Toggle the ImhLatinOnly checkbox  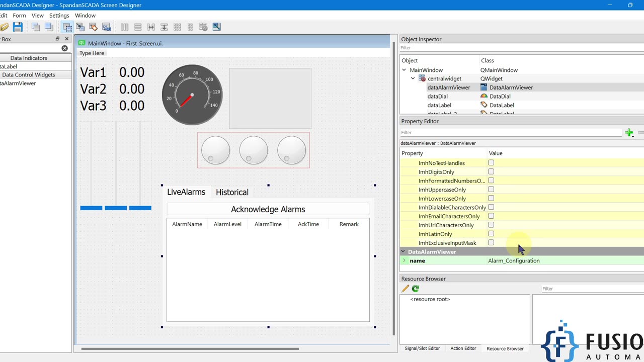point(491,234)
